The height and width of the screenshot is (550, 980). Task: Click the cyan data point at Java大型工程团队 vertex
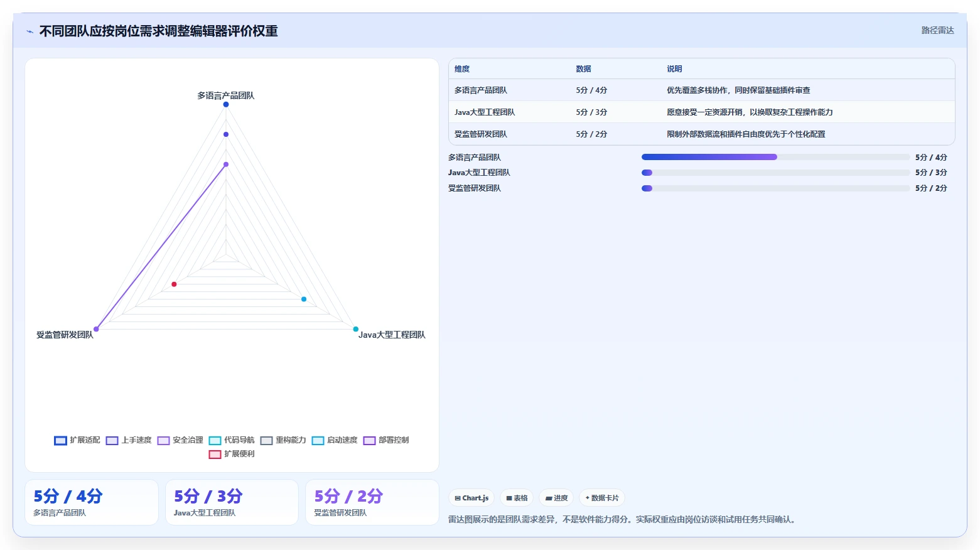356,329
